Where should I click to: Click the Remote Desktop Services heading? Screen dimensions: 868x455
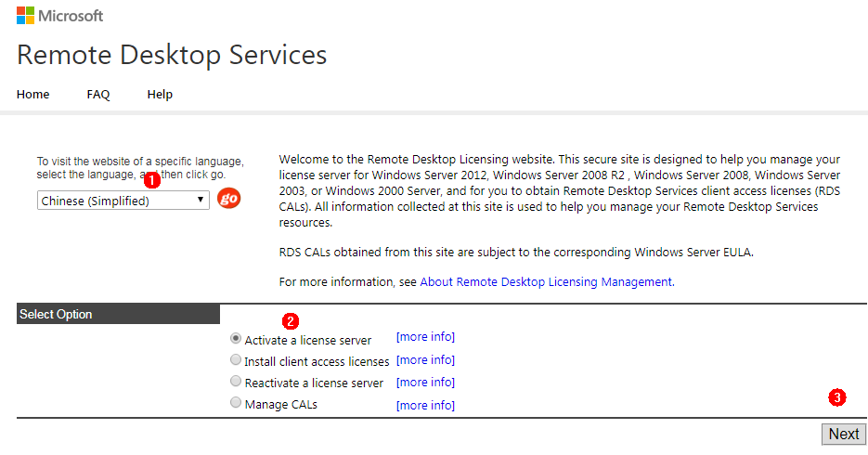point(172,55)
